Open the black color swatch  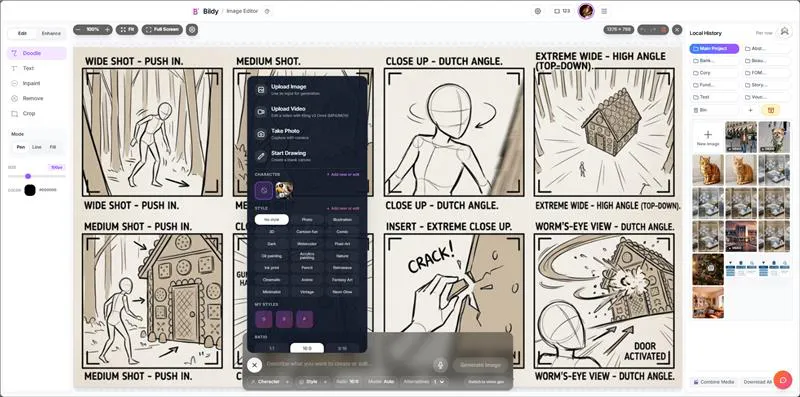[x=30, y=190]
